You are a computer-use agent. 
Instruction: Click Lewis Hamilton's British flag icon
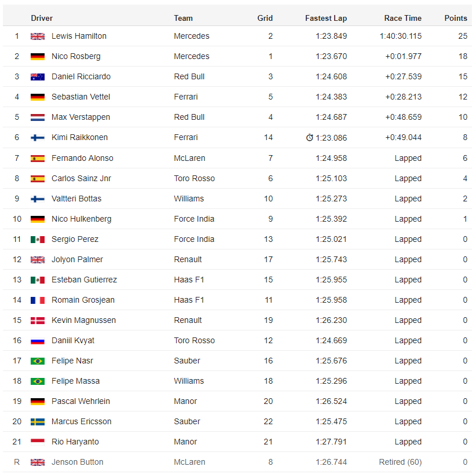click(38, 36)
